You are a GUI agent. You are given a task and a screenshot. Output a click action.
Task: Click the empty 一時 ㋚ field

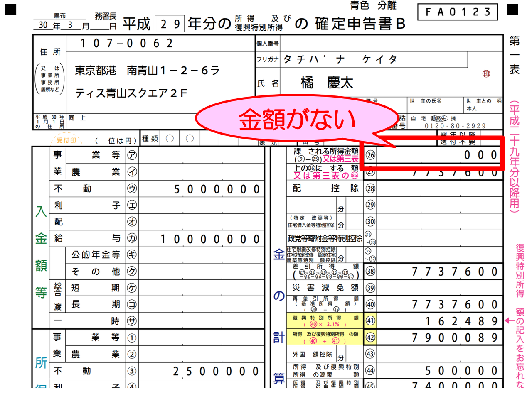(x=201, y=321)
